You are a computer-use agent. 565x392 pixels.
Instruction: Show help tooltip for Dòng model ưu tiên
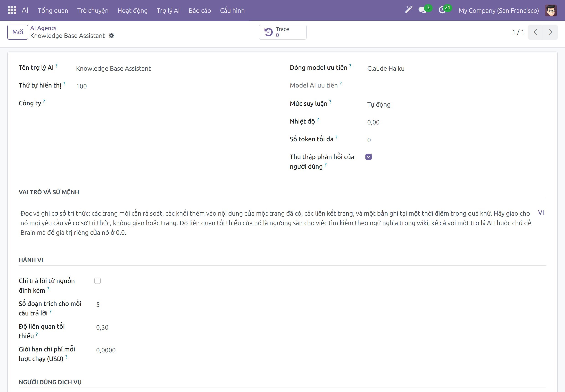click(350, 66)
